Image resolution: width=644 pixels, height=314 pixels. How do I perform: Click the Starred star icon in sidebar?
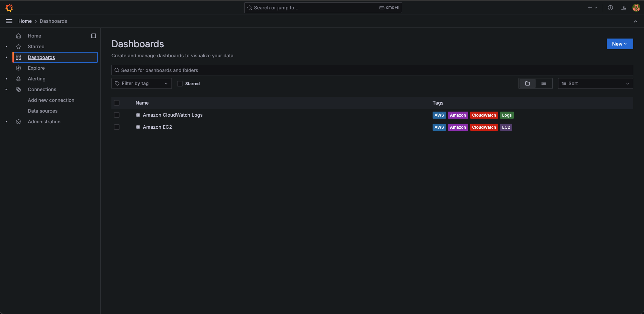pos(18,47)
